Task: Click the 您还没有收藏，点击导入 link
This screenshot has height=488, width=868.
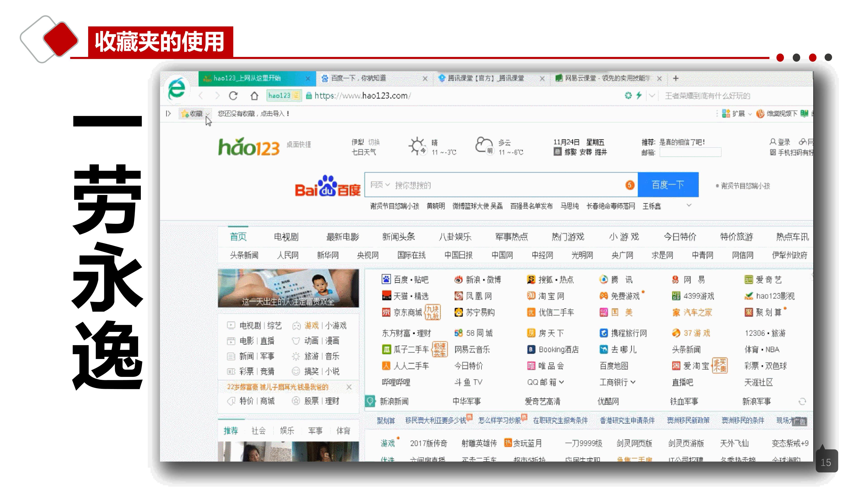Action: tap(253, 113)
